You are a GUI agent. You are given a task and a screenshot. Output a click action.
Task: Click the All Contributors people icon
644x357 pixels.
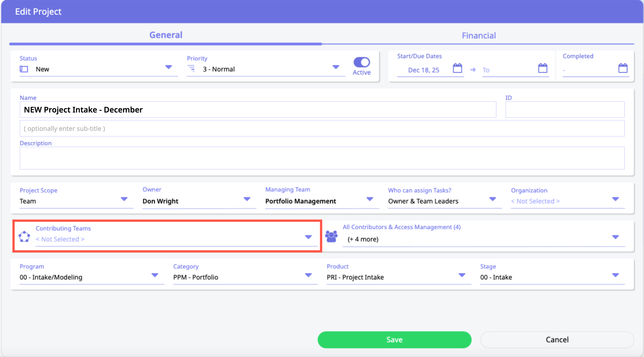331,236
